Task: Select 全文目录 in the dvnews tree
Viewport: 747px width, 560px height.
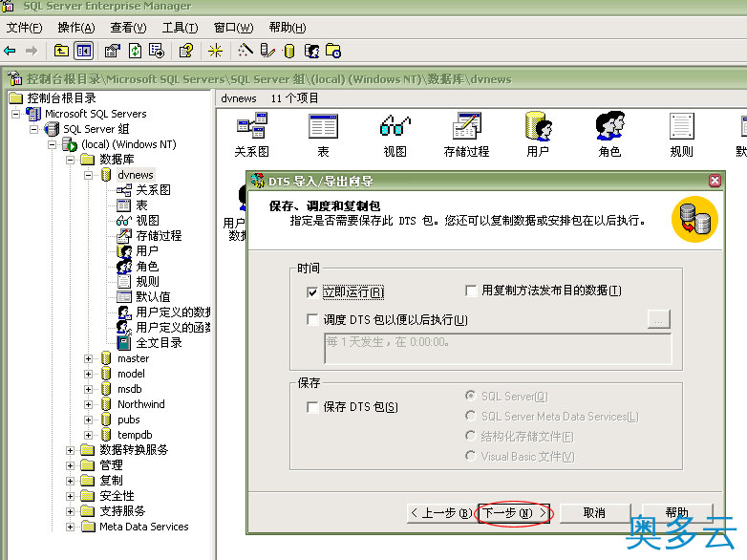Action: click(159, 343)
